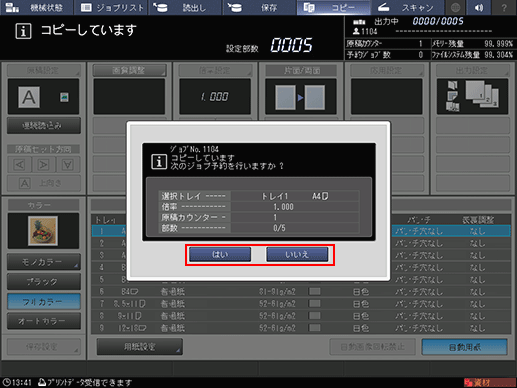Open the 保存設定 button

pyautogui.click(x=43, y=347)
